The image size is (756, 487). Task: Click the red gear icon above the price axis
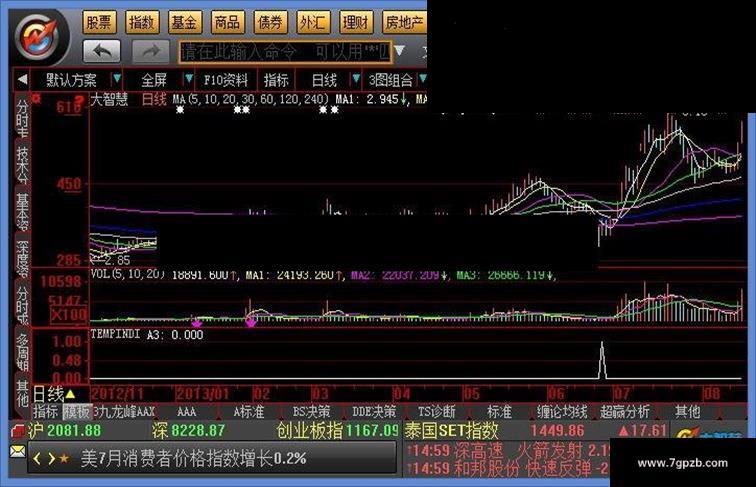pos(36,98)
